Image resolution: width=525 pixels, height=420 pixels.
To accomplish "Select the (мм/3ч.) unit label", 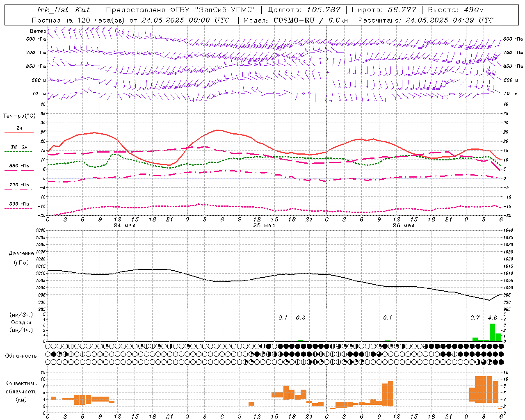I will (21, 315).
